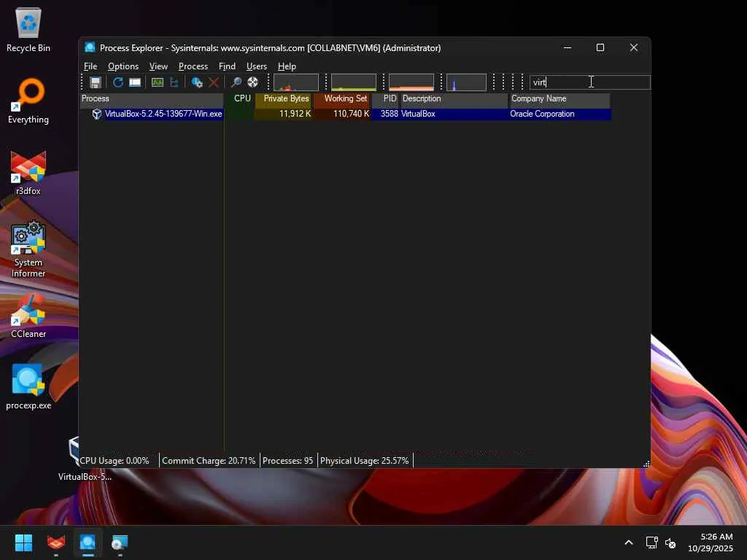Click the commit history mini graph
Screen dimensions: 747x560
tap(354, 82)
